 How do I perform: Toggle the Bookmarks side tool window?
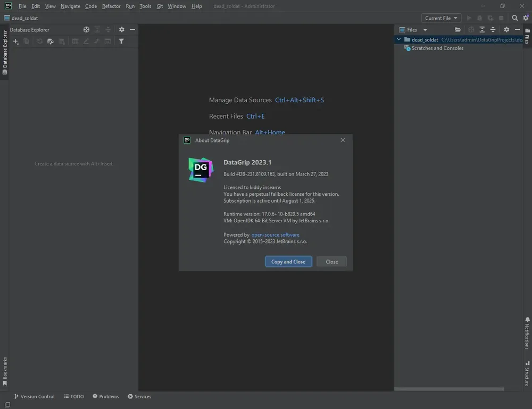tap(5, 371)
